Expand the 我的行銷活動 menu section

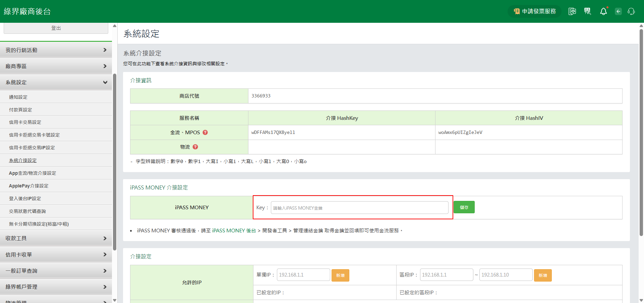[x=56, y=50]
